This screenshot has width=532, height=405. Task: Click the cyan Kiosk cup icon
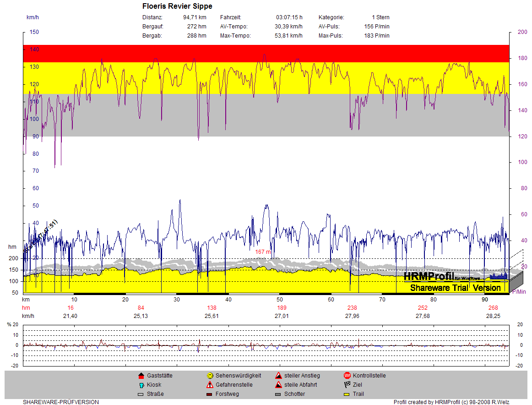click(141, 385)
